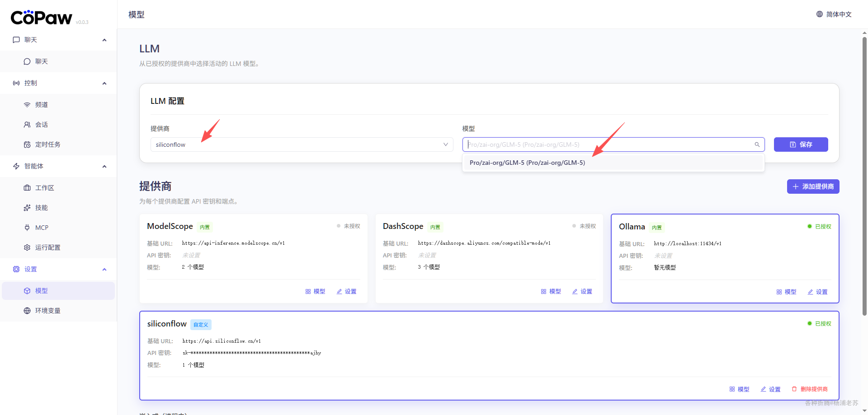Open the 提供商 siliconflow dropdown
Viewport: 868px width, 415px height.
click(x=302, y=145)
